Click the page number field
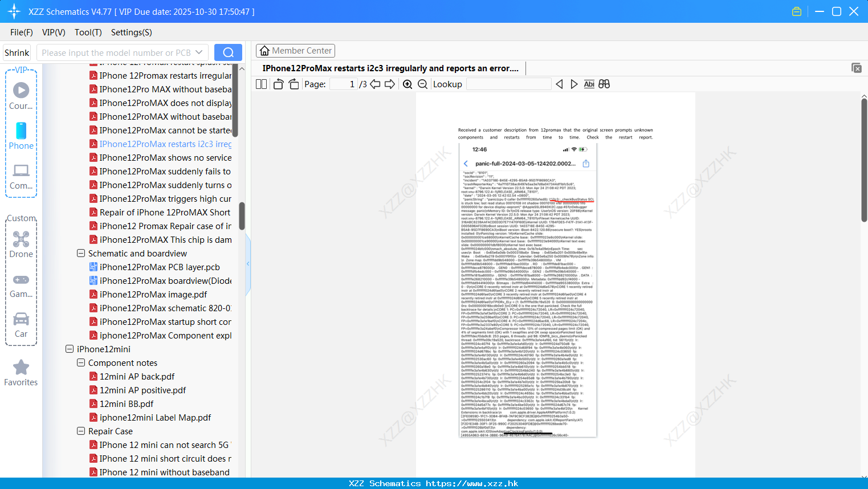 click(x=344, y=84)
